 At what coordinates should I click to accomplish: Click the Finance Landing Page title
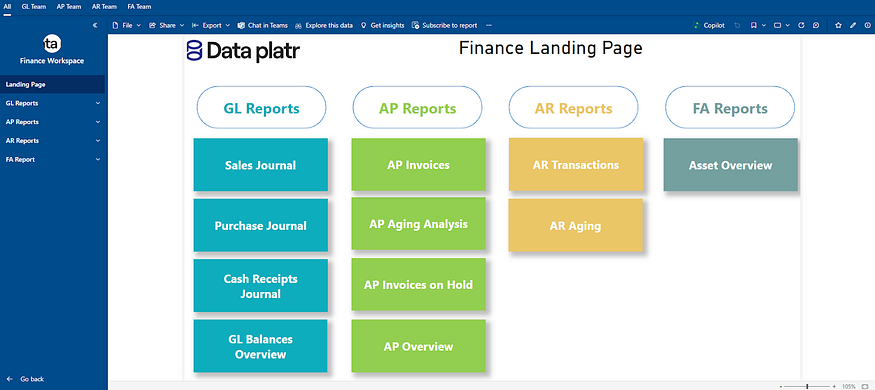click(x=551, y=48)
